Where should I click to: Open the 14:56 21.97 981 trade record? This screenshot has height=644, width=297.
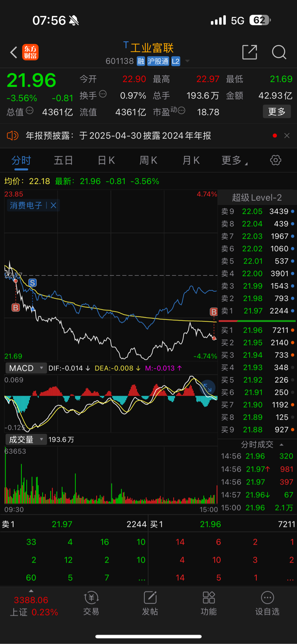pyautogui.click(x=258, y=469)
